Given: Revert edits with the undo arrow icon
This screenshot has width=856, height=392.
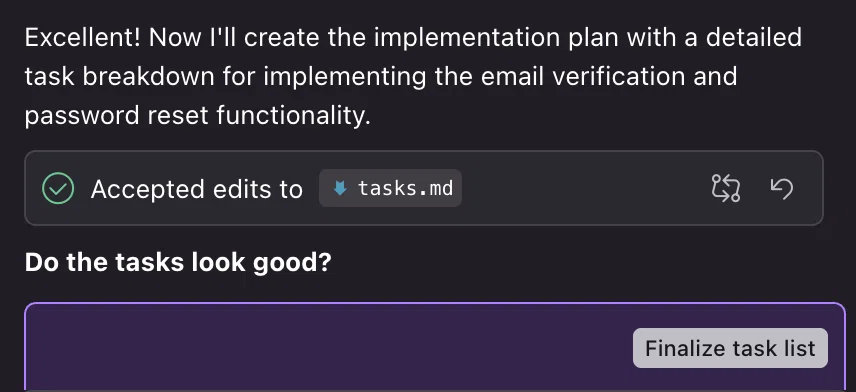Looking at the screenshot, I should tap(782, 188).
